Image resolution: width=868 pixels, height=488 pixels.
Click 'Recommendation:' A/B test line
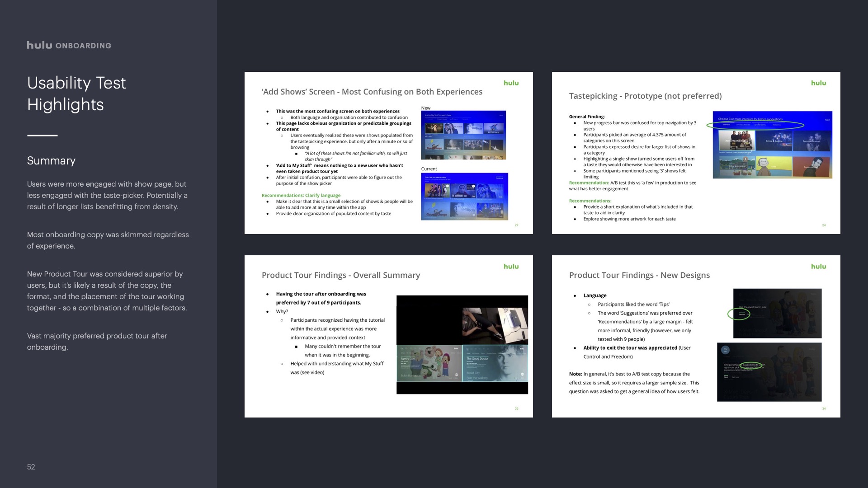pos(633,186)
